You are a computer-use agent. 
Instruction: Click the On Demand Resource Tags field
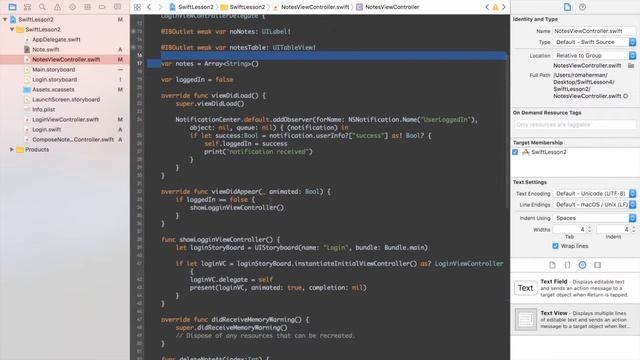coord(574,124)
